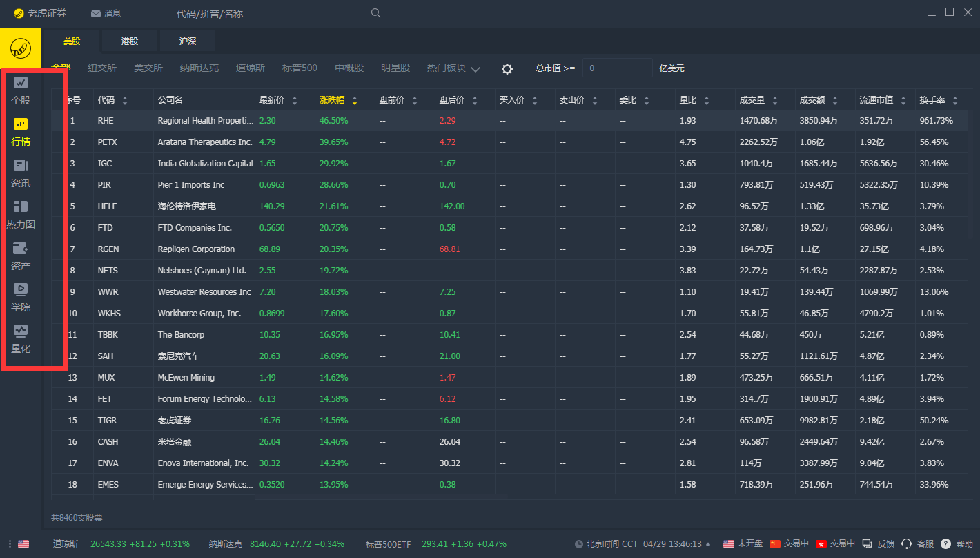Select the IGC ticker row

(x=509, y=163)
